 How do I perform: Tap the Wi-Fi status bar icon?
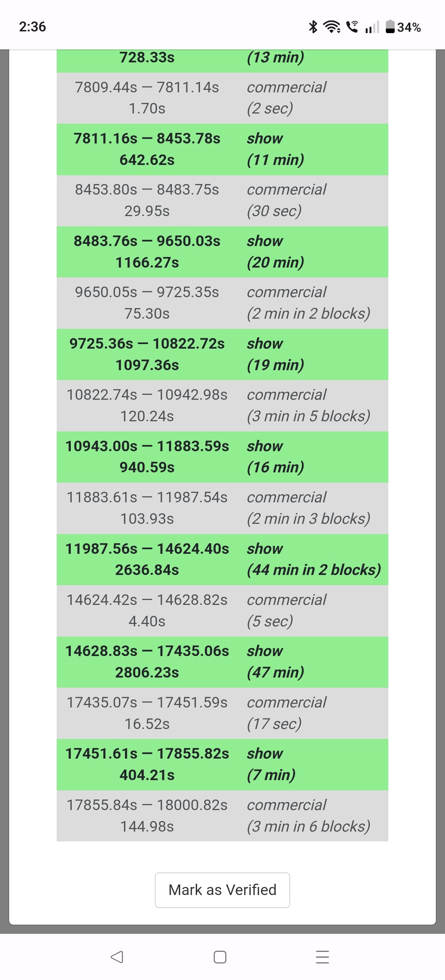332,27
